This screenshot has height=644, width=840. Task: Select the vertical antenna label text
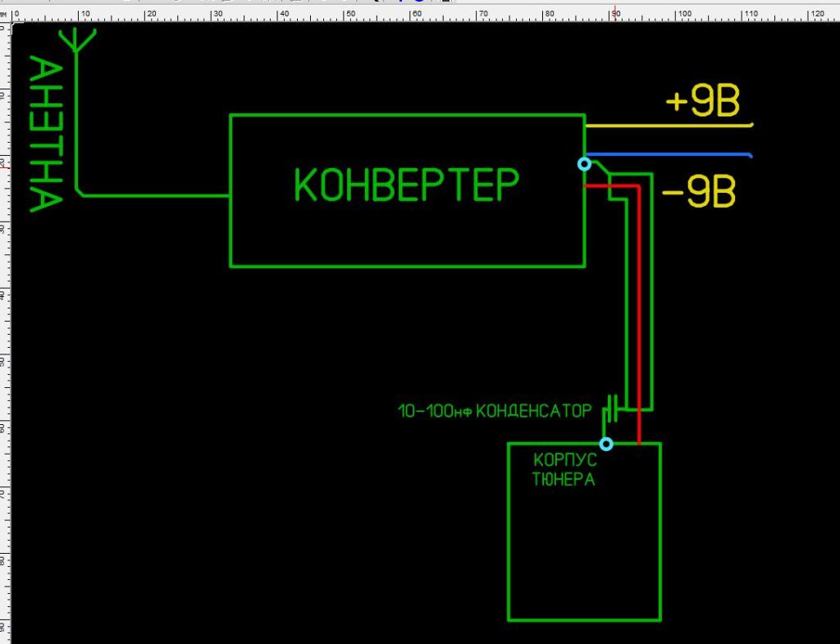tap(46, 134)
